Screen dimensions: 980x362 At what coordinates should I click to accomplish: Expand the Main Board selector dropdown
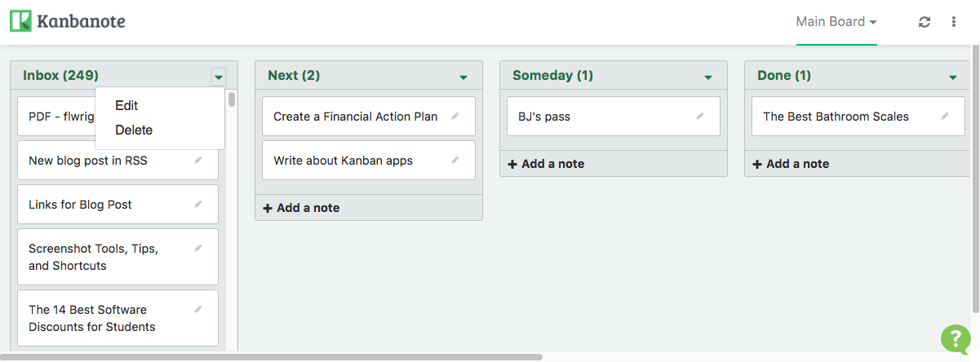click(836, 22)
